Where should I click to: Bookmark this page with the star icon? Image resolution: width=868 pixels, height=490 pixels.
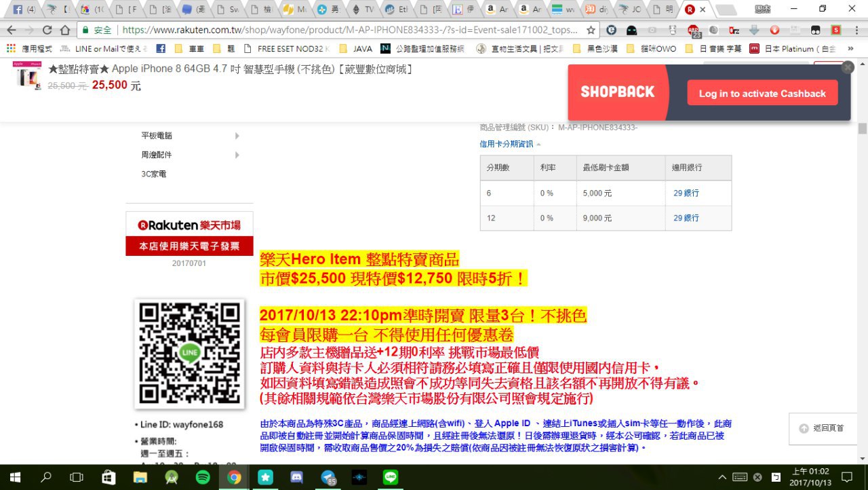point(591,30)
